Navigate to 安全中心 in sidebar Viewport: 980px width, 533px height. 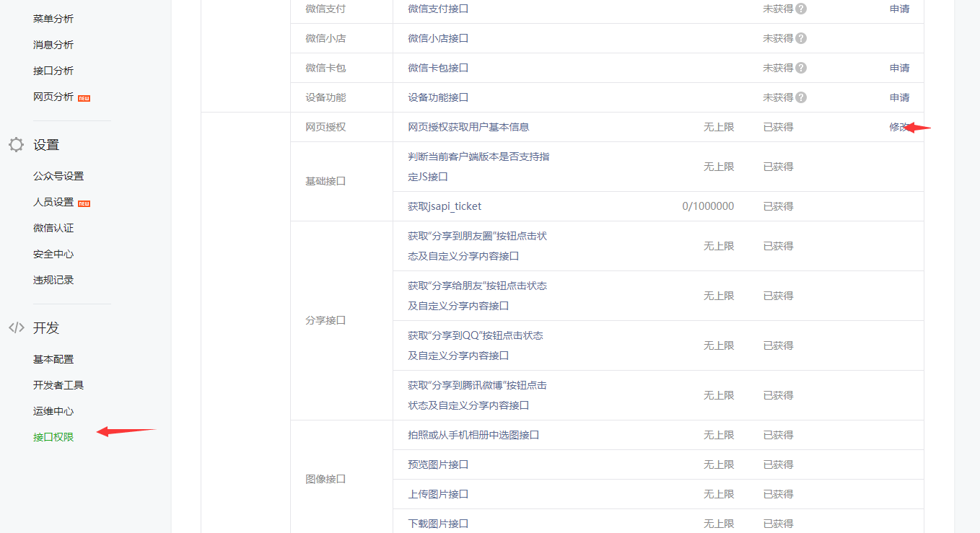tap(53, 254)
